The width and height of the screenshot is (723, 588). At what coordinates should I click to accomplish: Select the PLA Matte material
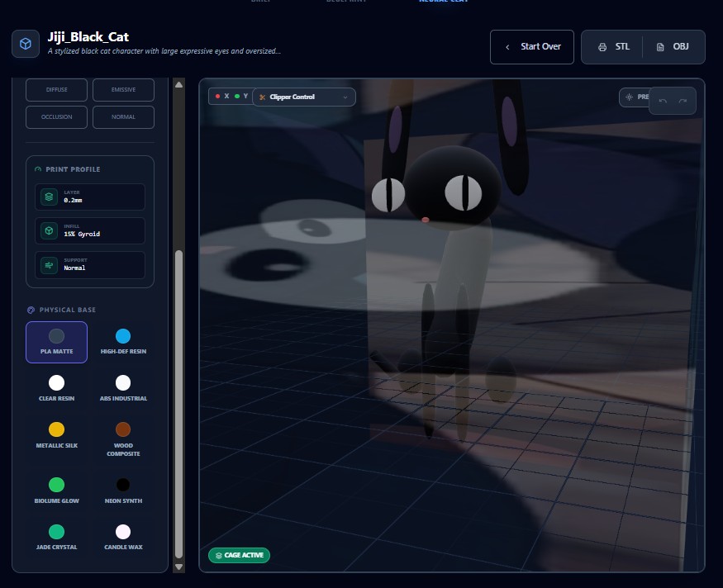[x=56, y=342]
